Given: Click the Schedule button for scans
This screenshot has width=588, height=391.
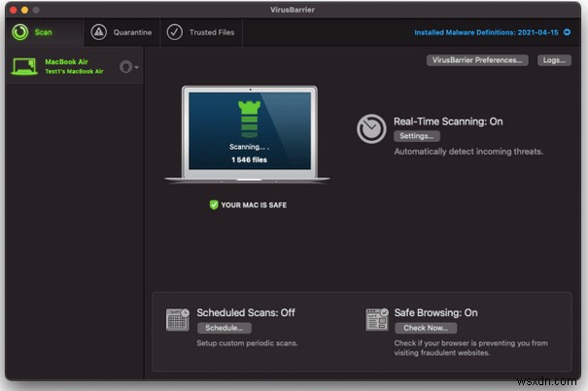Looking at the screenshot, I should pos(224,328).
